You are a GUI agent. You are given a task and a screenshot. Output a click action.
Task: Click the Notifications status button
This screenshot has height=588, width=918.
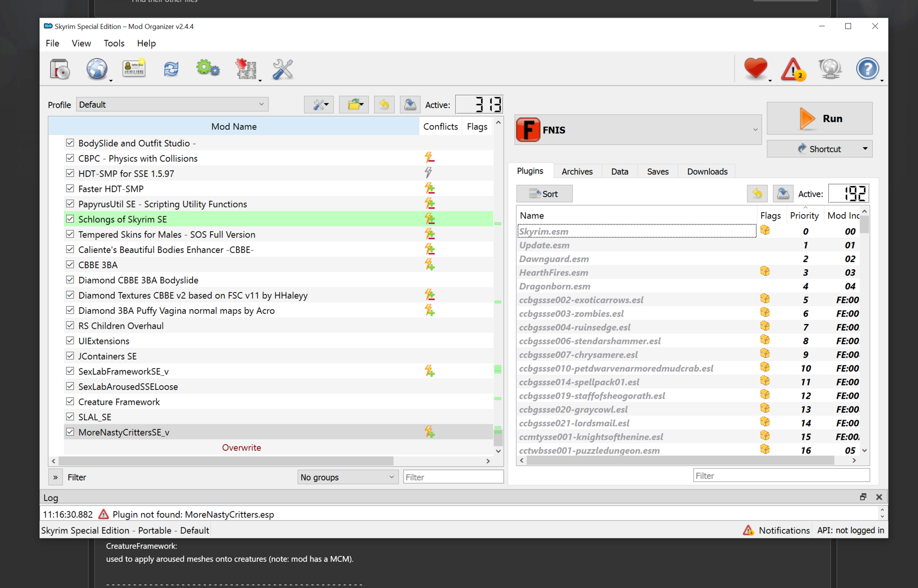[x=776, y=530]
